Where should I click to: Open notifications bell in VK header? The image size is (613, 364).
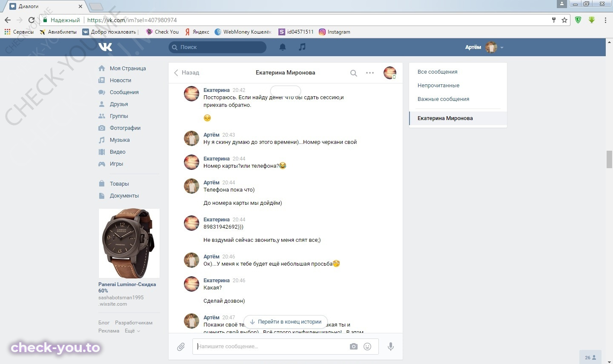[x=282, y=47]
